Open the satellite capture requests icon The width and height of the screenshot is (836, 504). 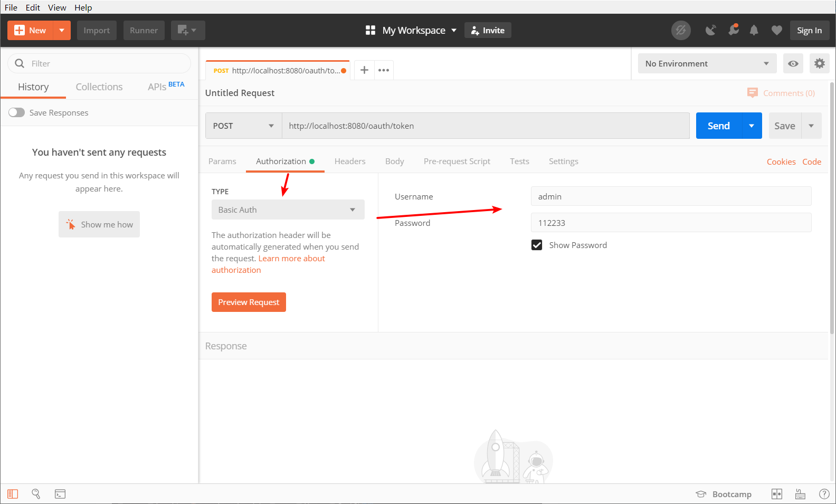[711, 31]
